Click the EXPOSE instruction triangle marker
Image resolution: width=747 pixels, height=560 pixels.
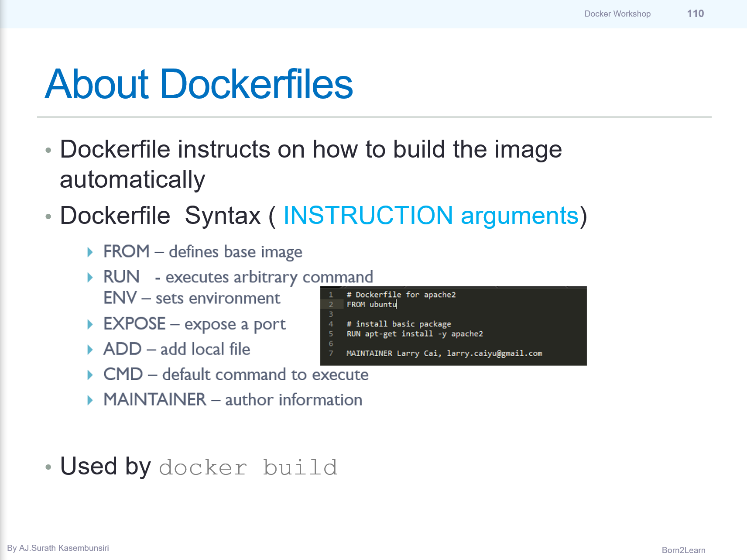[x=90, y=324]
